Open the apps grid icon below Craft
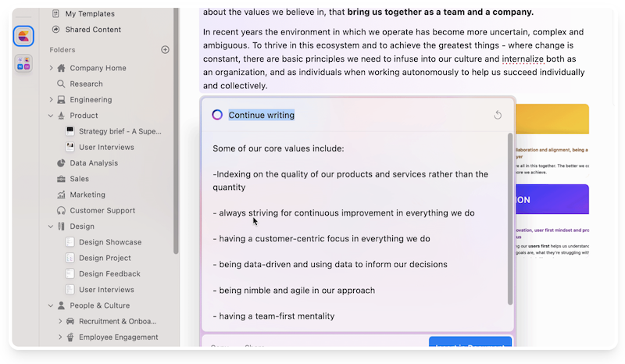Image resolution: width=625 pixels, height=364 pixels. [x=23, y=65]
